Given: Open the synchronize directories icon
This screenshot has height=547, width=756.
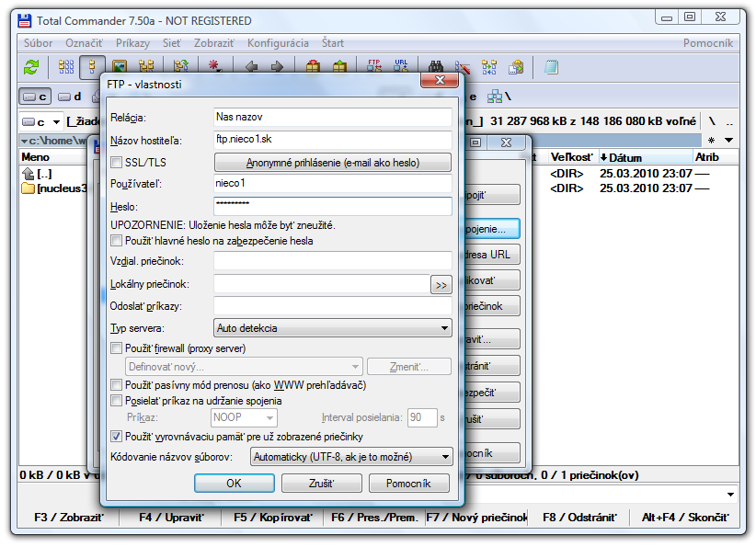Looking at the screenshot, I should coord(489,66).
